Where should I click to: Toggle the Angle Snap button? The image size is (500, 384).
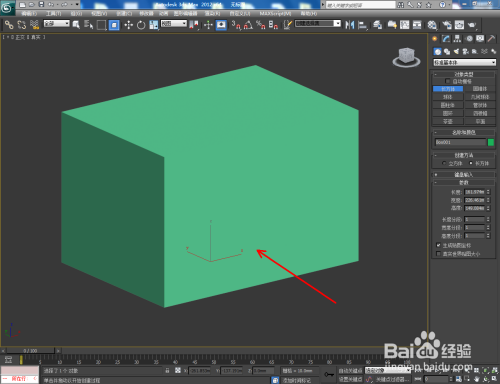pos(248,25)
